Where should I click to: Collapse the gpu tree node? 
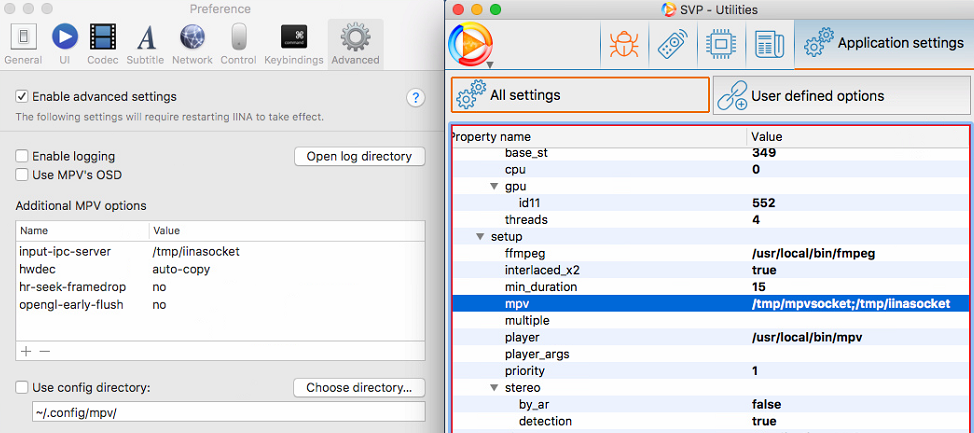point(493,187)
